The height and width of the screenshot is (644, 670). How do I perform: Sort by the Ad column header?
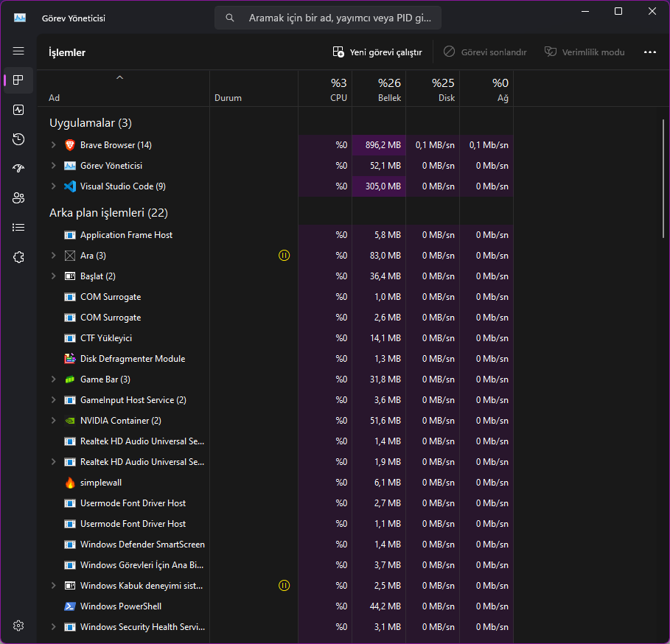pos(124,89)
